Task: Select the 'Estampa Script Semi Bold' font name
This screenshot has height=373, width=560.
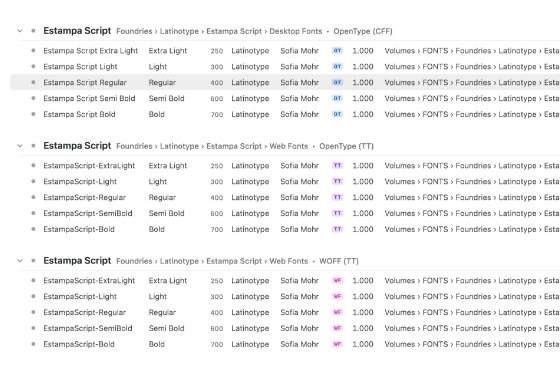Action: (x=89, y=98)
